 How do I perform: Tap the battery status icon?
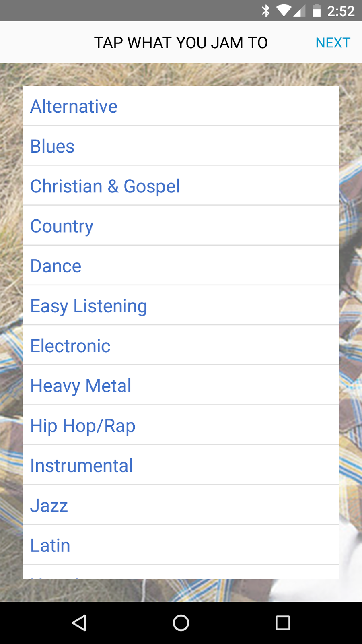pos(317,10)
